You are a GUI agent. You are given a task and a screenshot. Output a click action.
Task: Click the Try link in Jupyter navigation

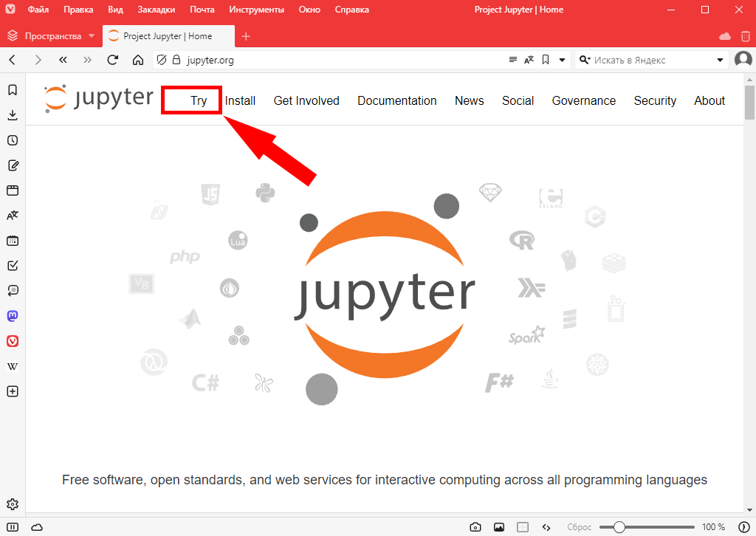coord(199,100)
